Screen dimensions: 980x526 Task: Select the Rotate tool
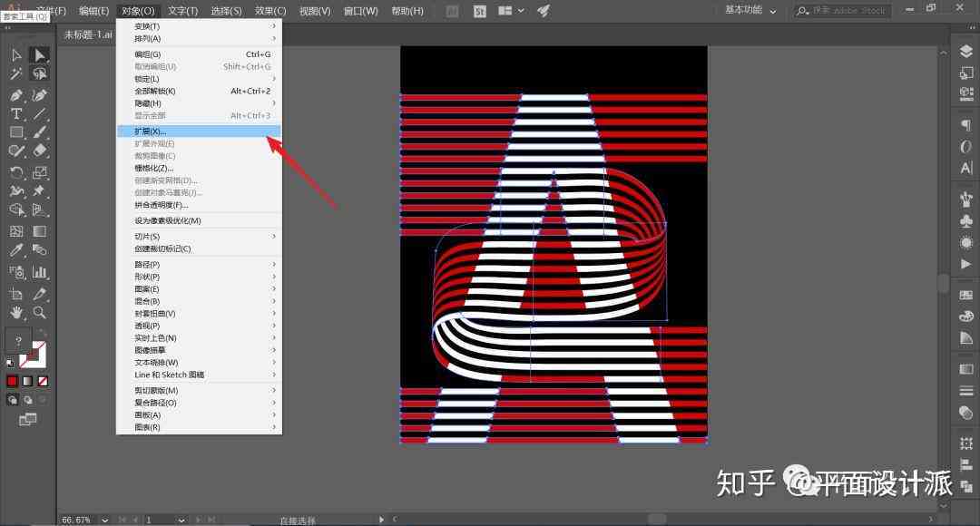[x=16, y=172]
